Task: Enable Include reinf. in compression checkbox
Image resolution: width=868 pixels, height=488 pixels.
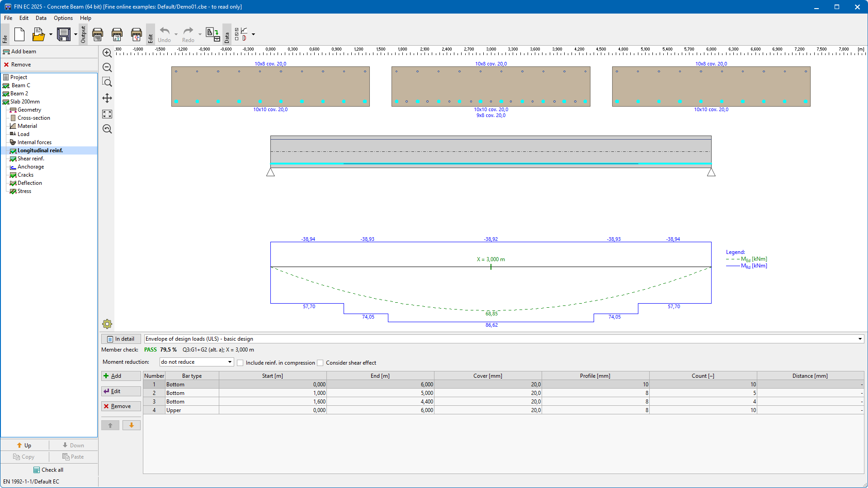Action: point(241,363)
